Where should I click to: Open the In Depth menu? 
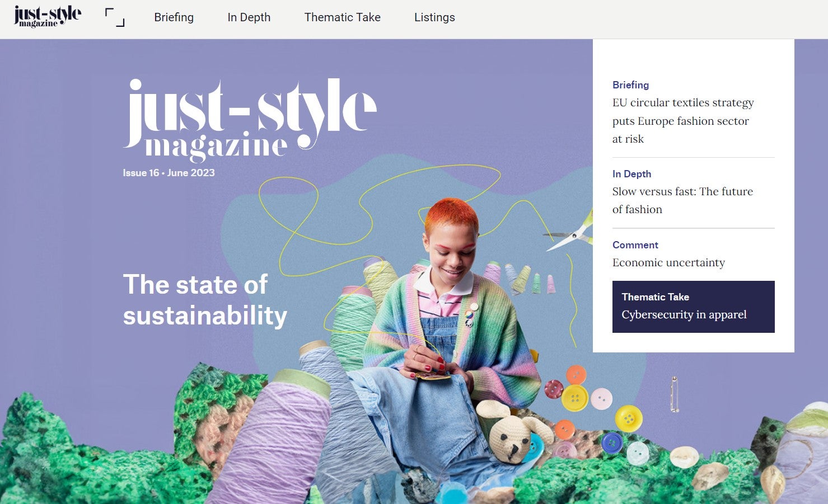(249, 17)
